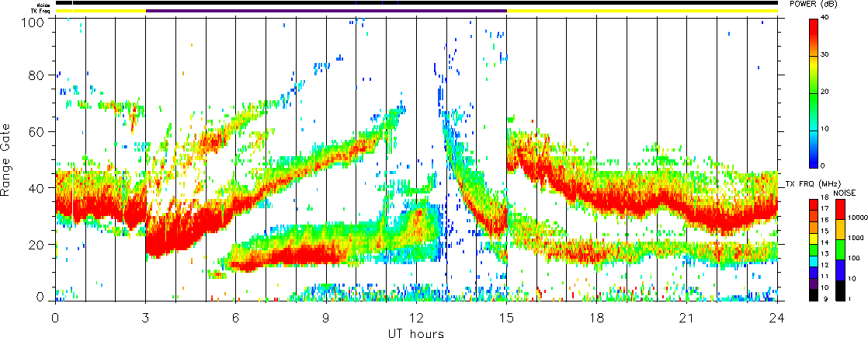
Task: Click the x-axis tick label "21"
Action: (687, 318)
